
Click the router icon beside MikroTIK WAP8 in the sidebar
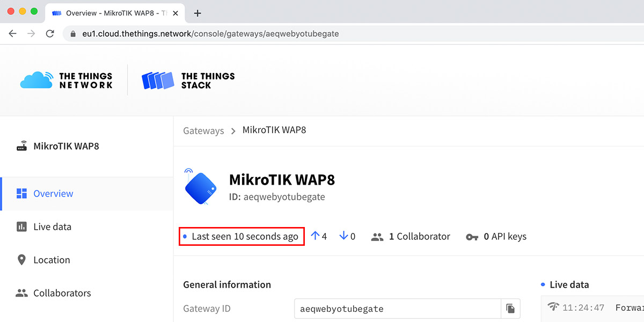22,146
